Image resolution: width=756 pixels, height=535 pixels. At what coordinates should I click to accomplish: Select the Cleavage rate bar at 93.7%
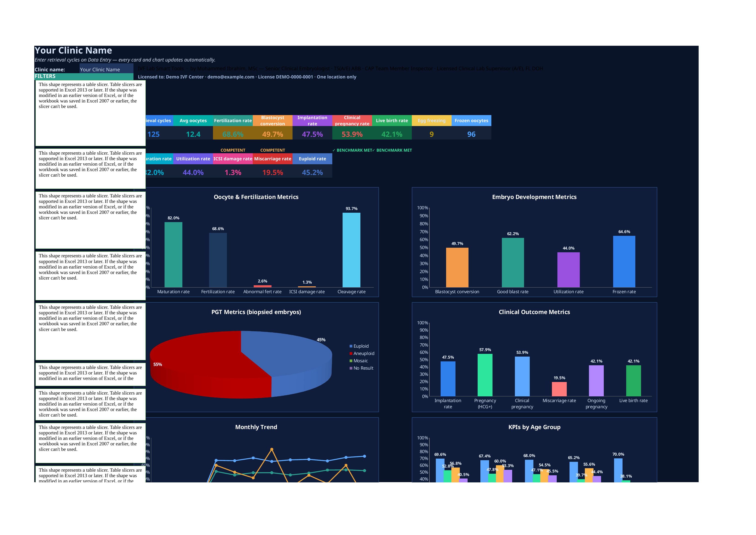point(351,250)
